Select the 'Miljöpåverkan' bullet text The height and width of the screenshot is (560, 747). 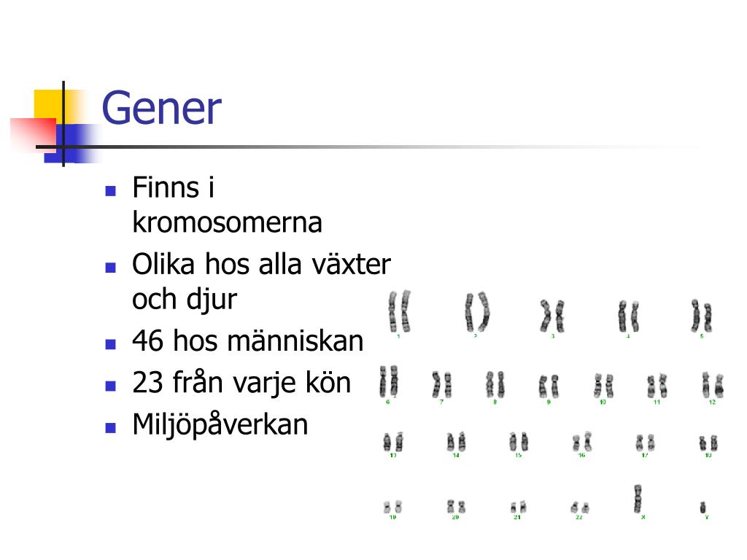tap(220, 424)
